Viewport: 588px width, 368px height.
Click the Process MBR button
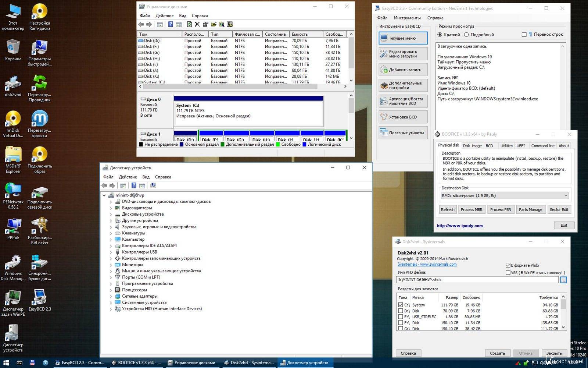click(x=471, y=210)
